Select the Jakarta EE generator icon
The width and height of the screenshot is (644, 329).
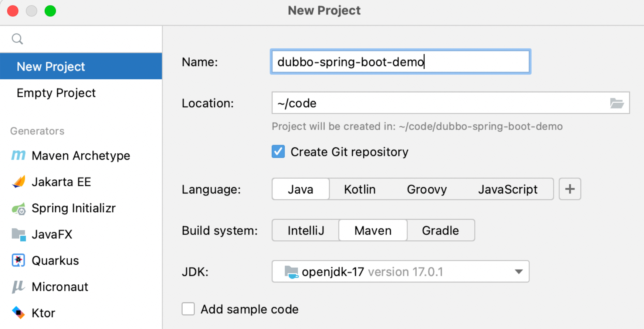pos(18,182)
